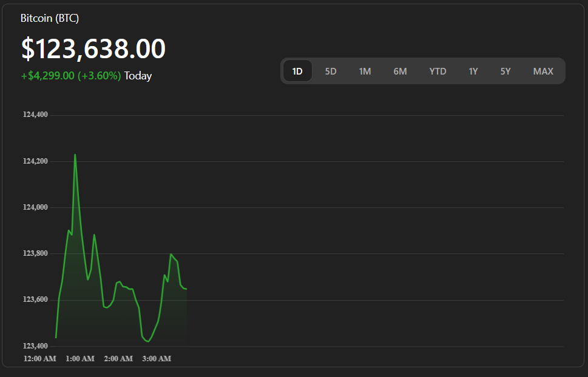This screenshot has height=377, width=588.
Task: Show the 1M price history
Action: pyautogui.click(x=365, y=72)
